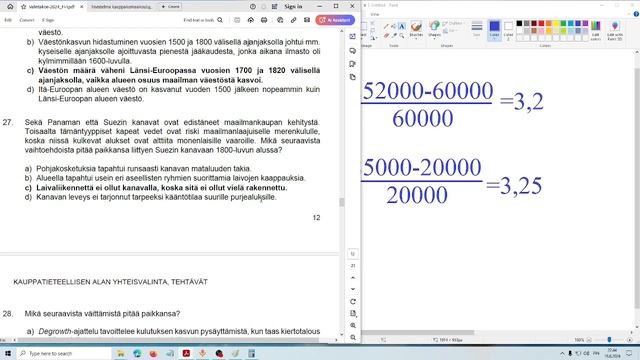Pick the purple color in palette

pyautogui.click(x=585, y=24)
